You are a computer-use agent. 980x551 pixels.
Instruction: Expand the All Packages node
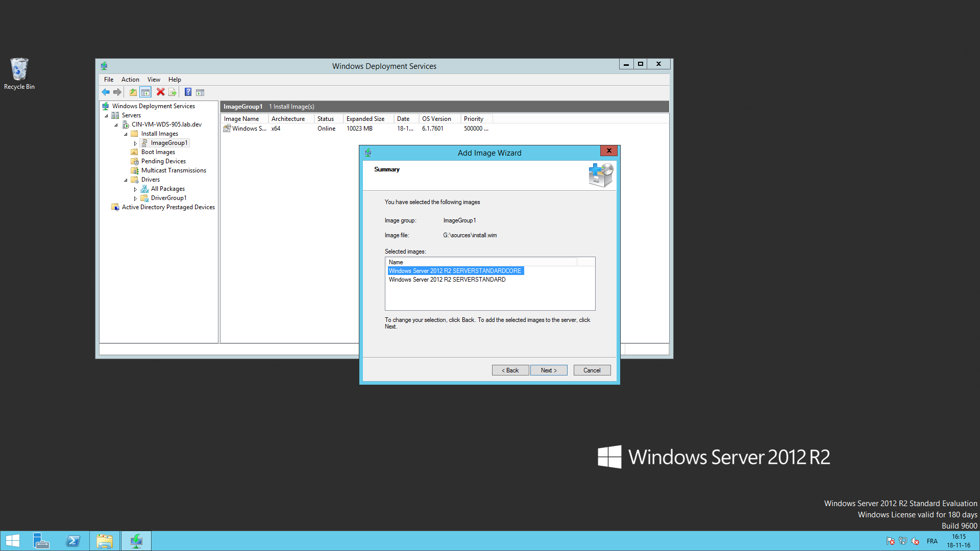[x=135, y=189]
